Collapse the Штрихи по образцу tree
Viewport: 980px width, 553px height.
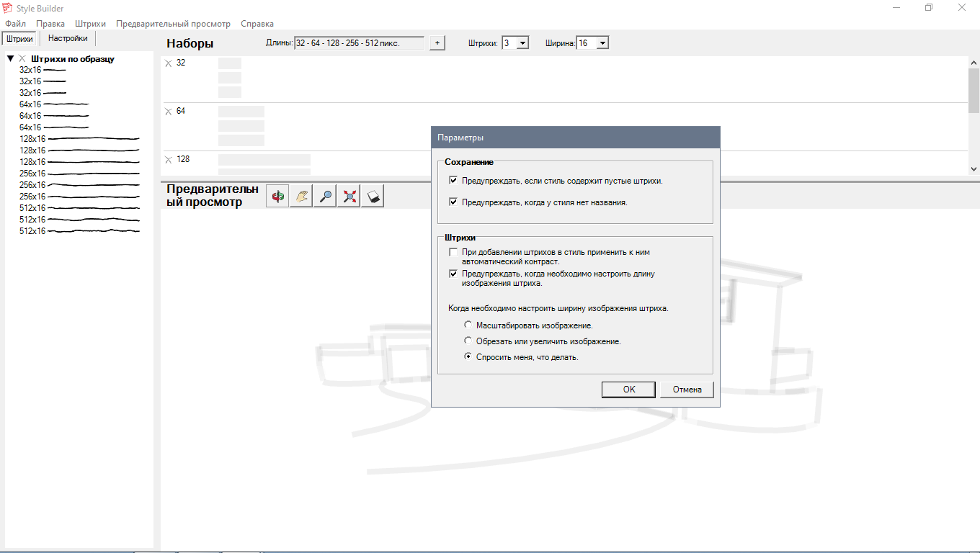tap(11, 59)
